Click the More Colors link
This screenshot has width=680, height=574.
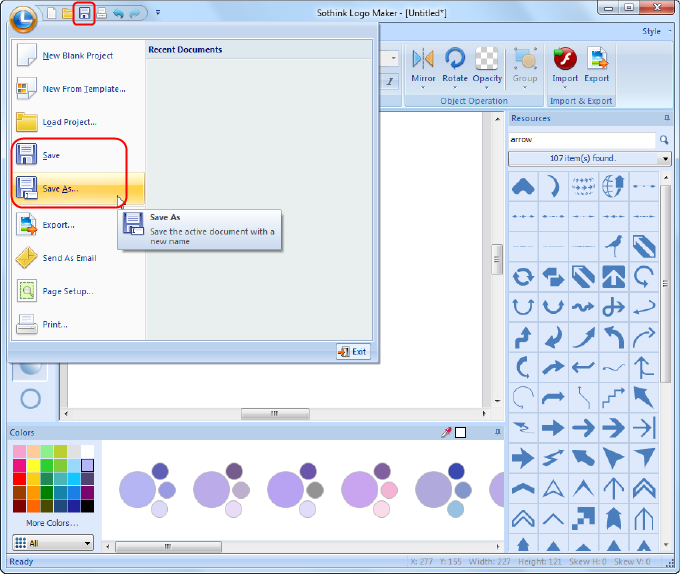point(52,523)
